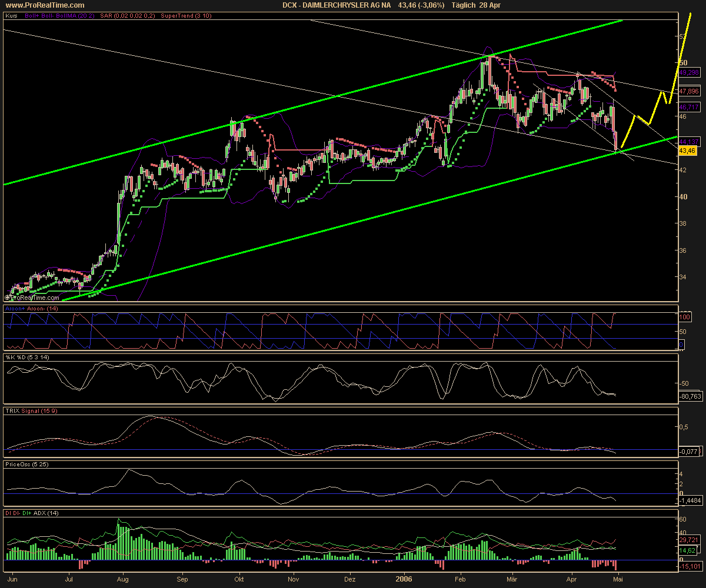Click the 'Aug' label on the time axis
The width and height of the screenshot is (706, 588).
123,579
